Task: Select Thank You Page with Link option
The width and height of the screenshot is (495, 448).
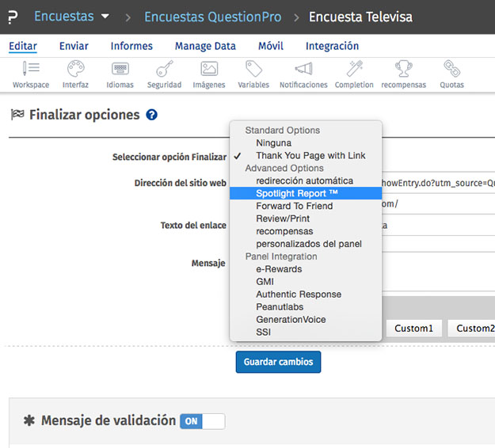Action: pos(306,156)
